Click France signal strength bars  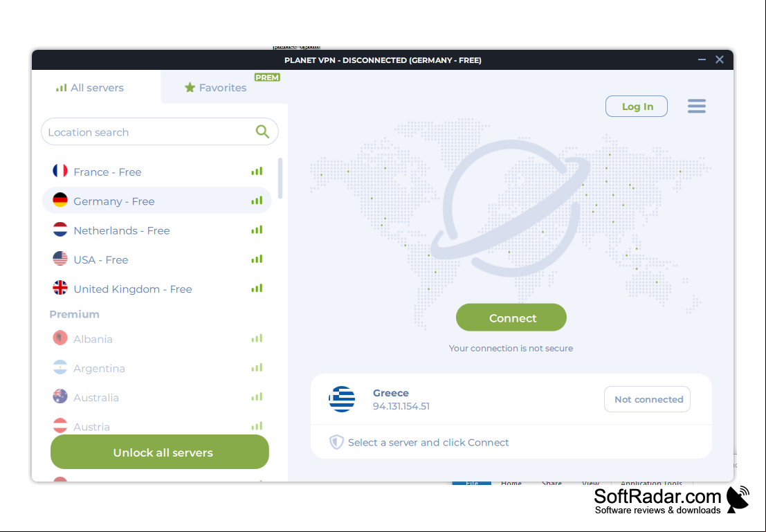click(257, 171)
